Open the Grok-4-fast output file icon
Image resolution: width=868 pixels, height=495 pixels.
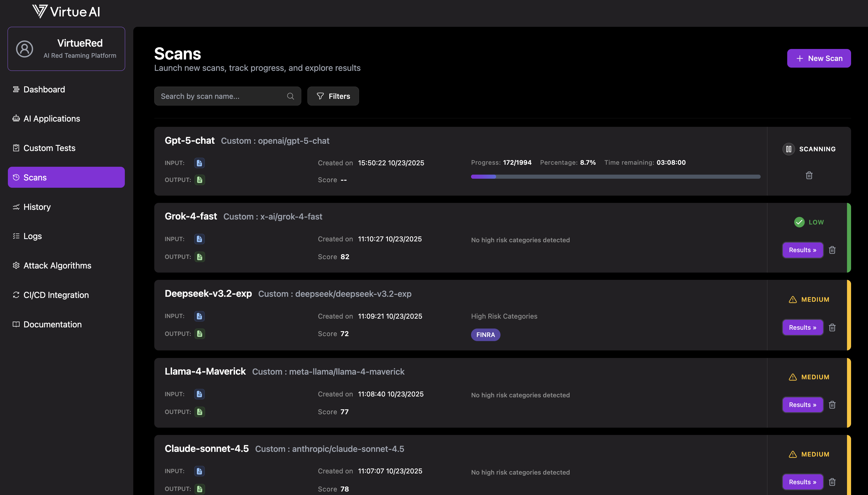point(200,257)
